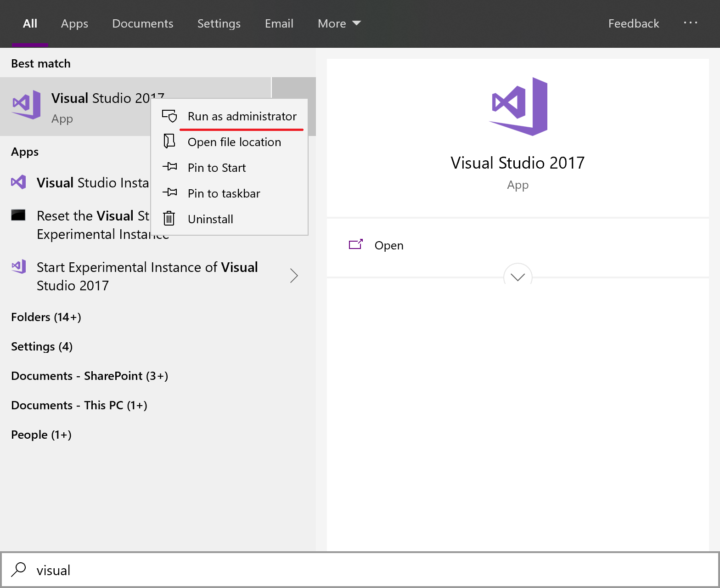Switch to the Settings tab
720x588 pixels.
pyautogui.click(x=219, y=23)
